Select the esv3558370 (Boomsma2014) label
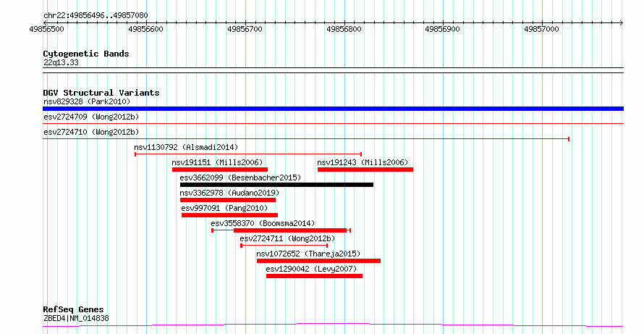644x334 pixels. click(263, 223)
